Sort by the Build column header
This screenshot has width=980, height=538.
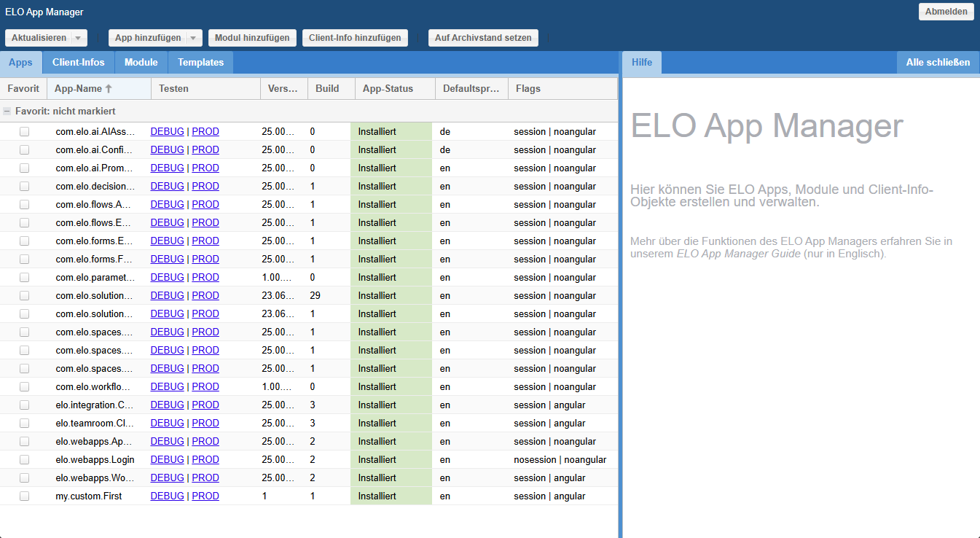point(332,89)
